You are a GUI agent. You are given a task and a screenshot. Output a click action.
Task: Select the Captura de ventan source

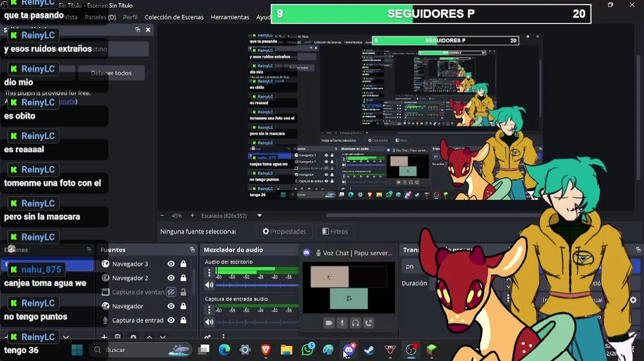pos(138,292)
